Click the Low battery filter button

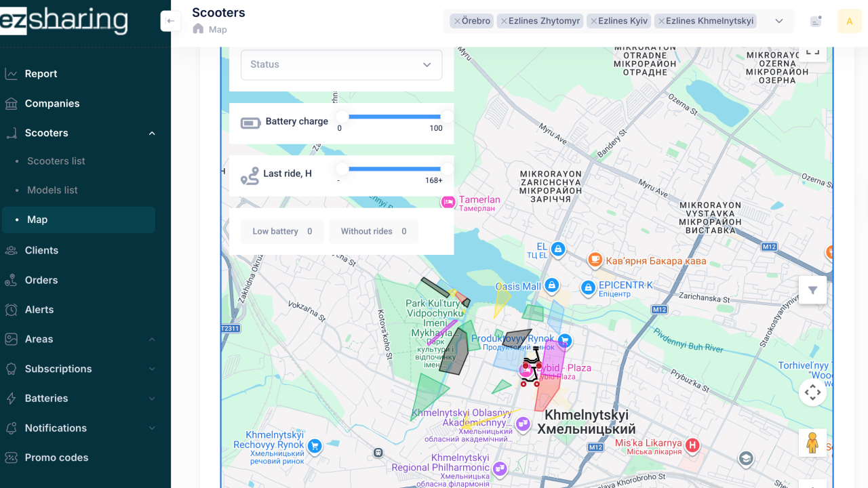click(282, 231)
